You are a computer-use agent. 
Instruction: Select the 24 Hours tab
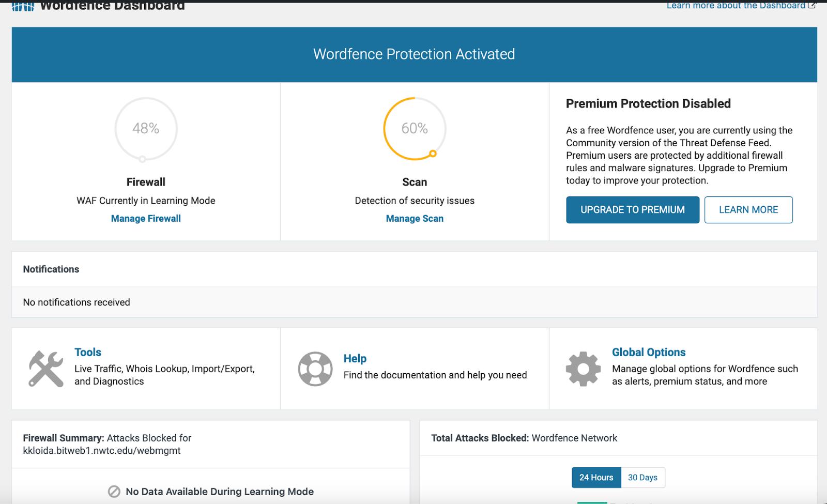596,478
